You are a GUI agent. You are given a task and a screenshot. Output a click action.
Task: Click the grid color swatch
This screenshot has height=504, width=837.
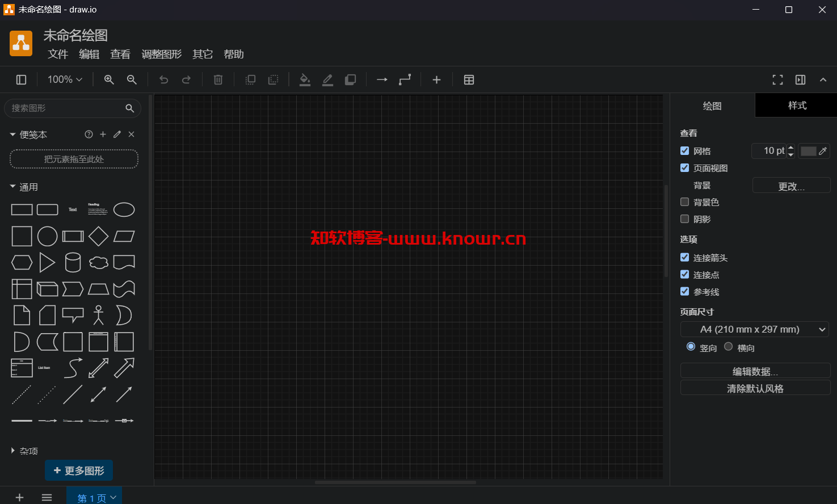tap(808, 151)
